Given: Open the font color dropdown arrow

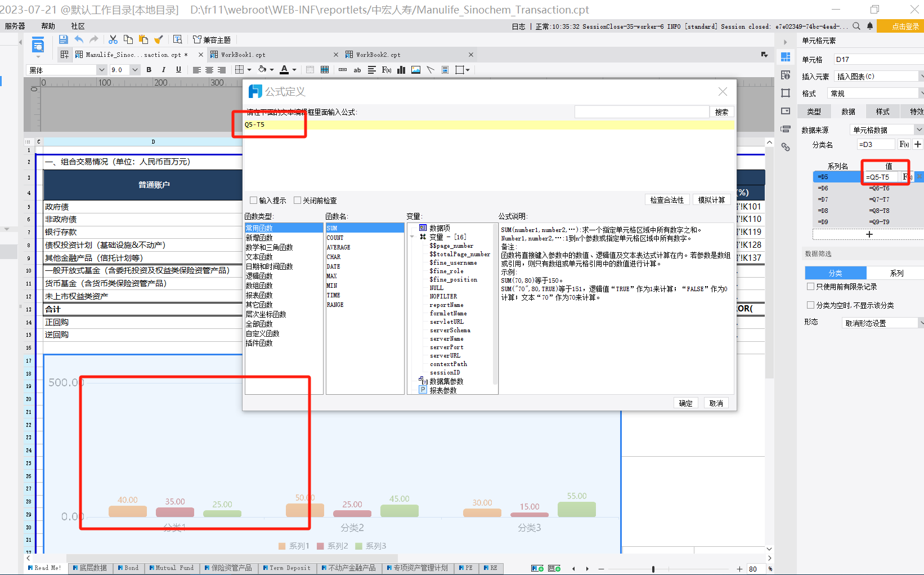Looking at the screenshot, I should pos(294,70).
